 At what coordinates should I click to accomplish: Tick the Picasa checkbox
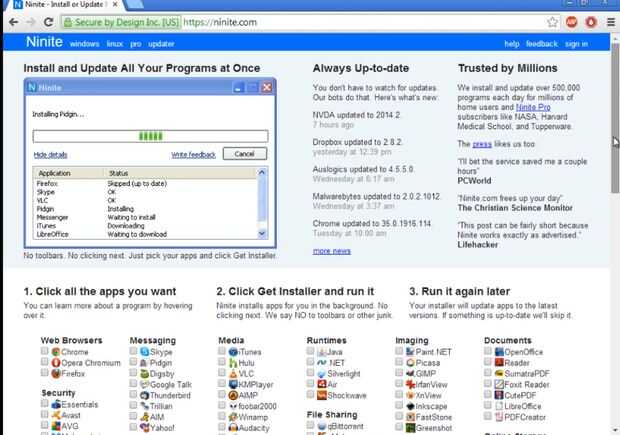tap(399, 362)
